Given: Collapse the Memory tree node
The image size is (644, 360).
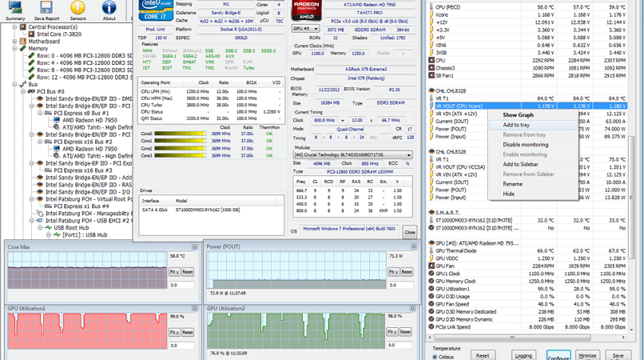Looking at the screenshot, I should pos(15,48).
